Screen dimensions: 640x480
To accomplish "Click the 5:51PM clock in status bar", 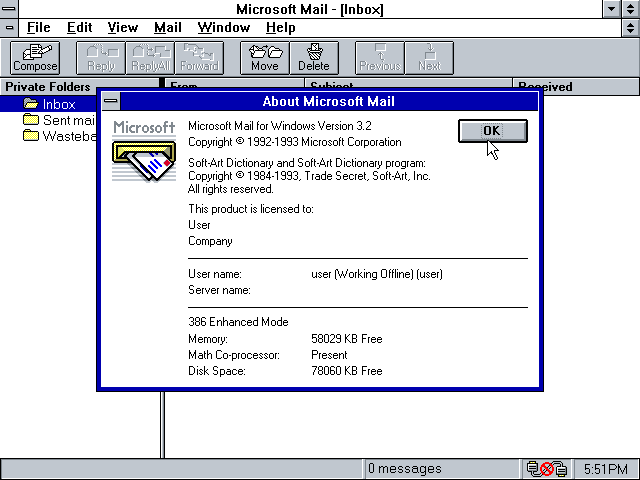I will pos(606,469).
